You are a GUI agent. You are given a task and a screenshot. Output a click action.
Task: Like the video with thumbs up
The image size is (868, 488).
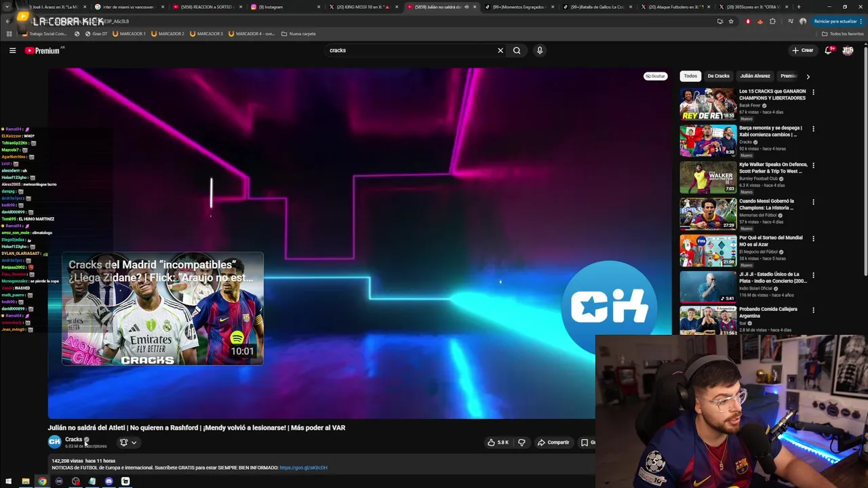tap(498, 443)
